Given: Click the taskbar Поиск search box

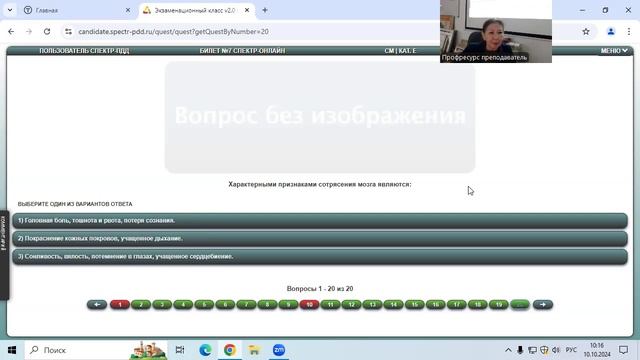Looking at the screenshot, I should pyautogui.click(x=96, y=350).
